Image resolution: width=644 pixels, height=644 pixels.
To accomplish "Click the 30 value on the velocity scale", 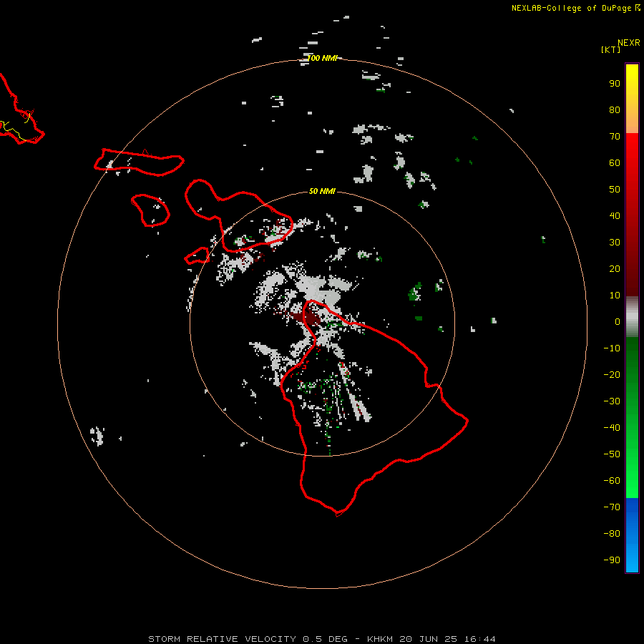I will pos(615,243).
